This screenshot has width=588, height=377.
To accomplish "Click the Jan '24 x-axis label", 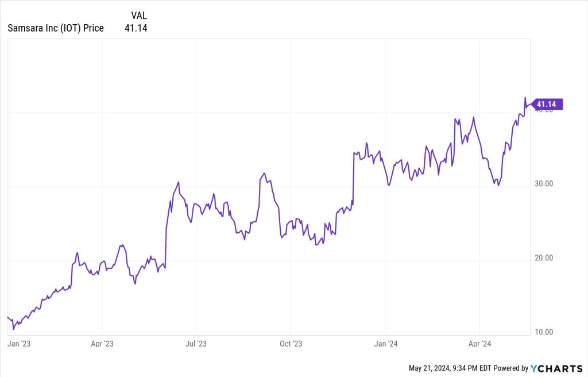I will [x=385, y=344].
